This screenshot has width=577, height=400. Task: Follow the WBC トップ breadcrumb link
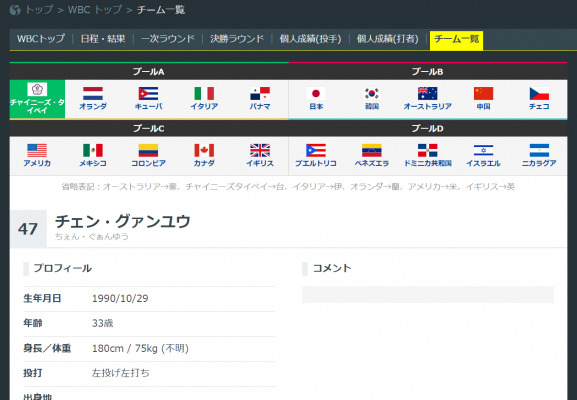95,10
